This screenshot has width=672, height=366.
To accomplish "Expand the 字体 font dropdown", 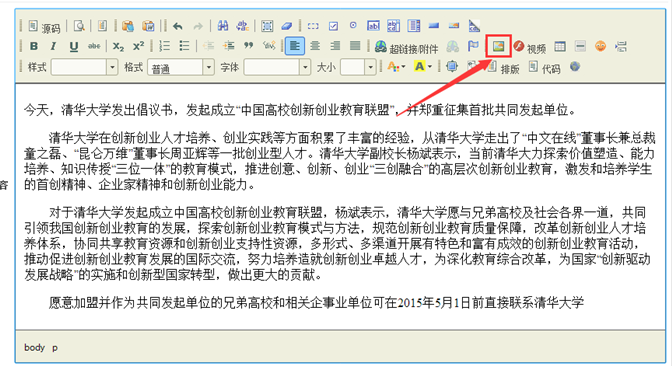I will [277, 67].
